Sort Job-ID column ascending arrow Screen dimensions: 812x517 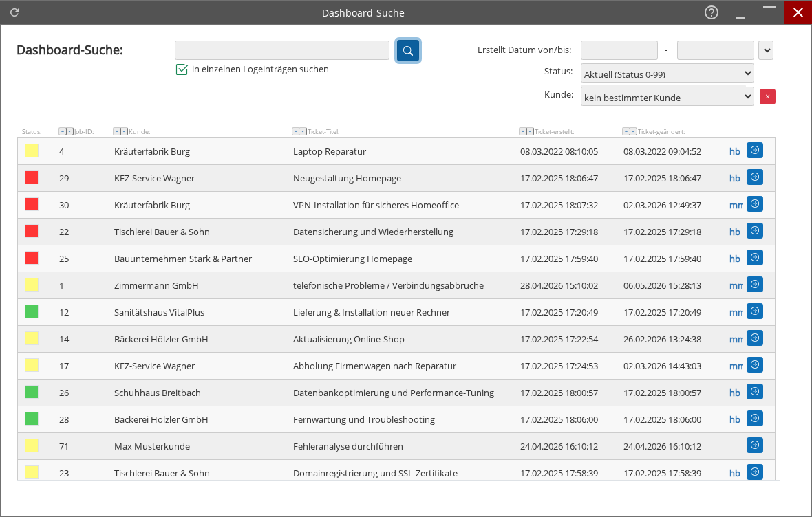62,132
